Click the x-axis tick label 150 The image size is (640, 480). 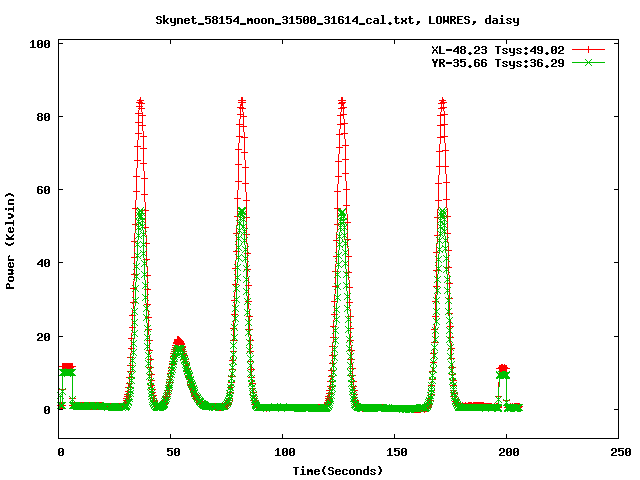coord(397,452)
